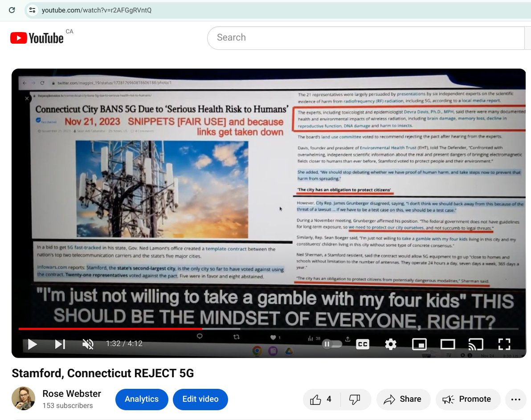This screenshot has height=420, width=531.
Task: Open more actions (three dots) menu
Action: tap(515, 400)
